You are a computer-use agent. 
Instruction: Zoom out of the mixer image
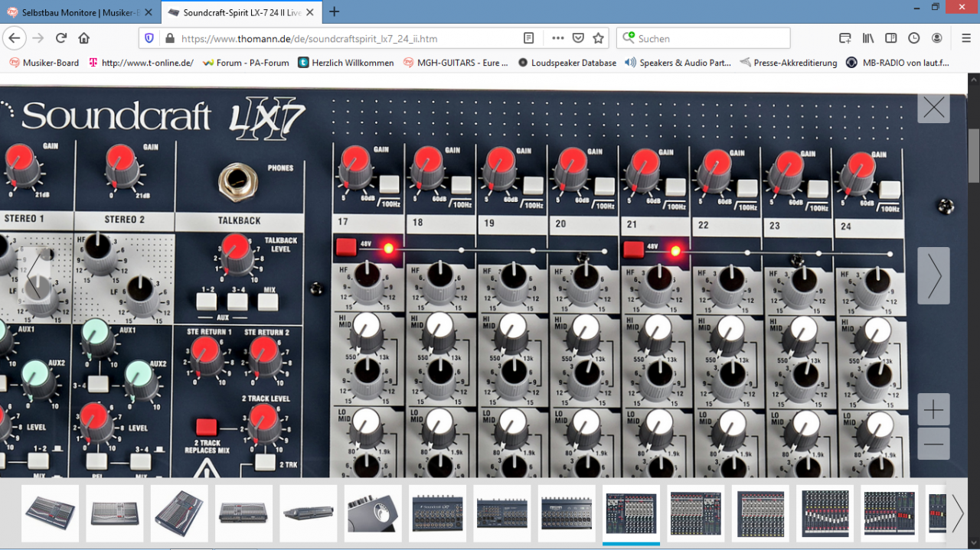pos(934,444)
